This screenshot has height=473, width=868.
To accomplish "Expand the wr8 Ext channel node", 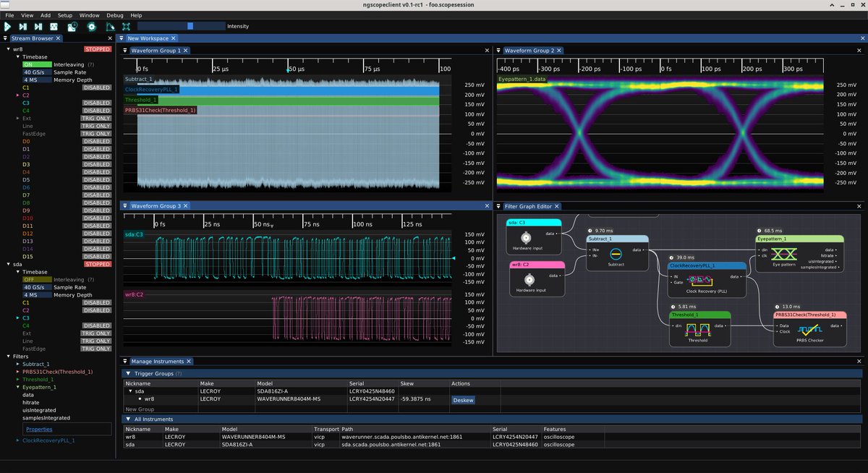I will pyautogui.click(x=17, y=118).
